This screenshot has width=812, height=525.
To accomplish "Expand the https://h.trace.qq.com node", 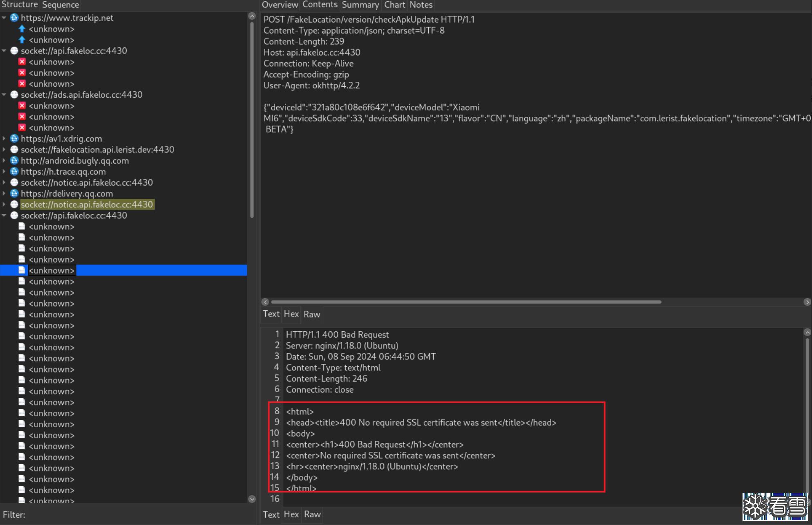I will click(4, 172).
